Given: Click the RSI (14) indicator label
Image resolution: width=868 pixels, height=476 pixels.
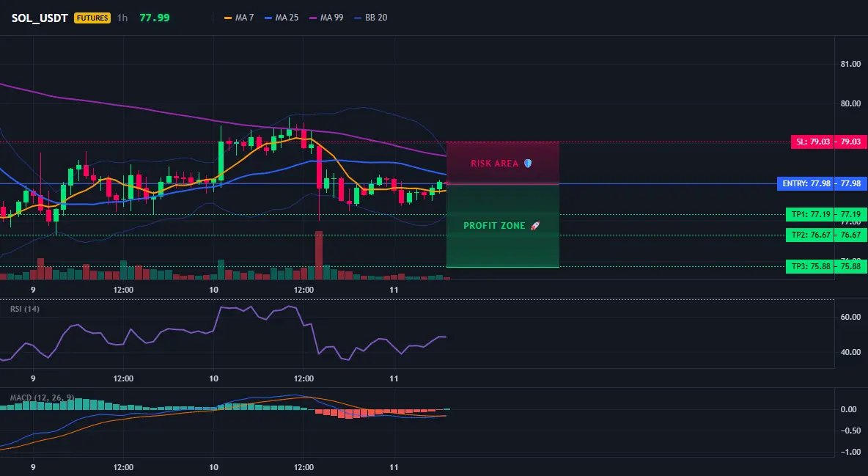Looking at the screenshot, I should click(x=25, y=309).
